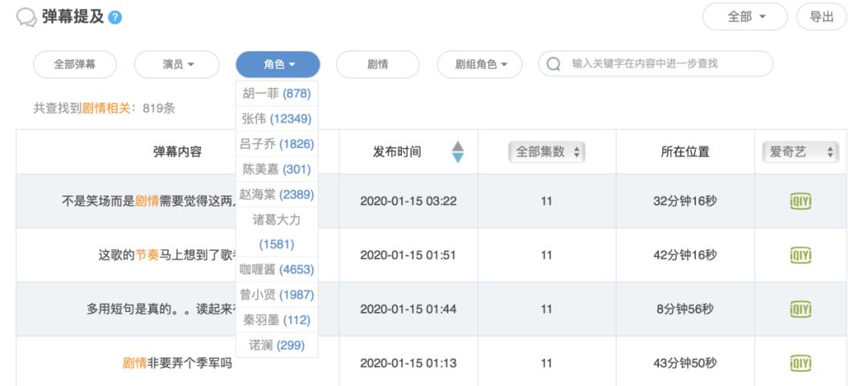Click the magnifier icon in the search box
The height and width of the screenshot is (386, 868).
coord(554,64)
